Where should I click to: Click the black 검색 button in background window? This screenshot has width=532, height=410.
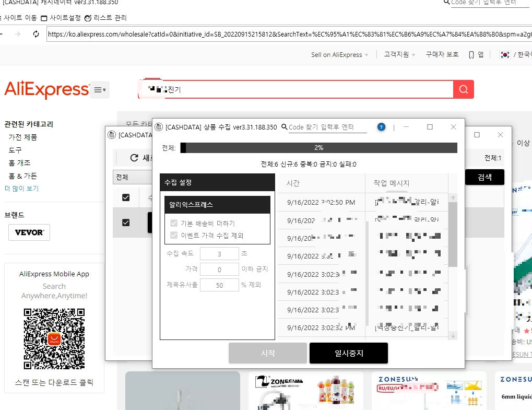pos(484,177)
